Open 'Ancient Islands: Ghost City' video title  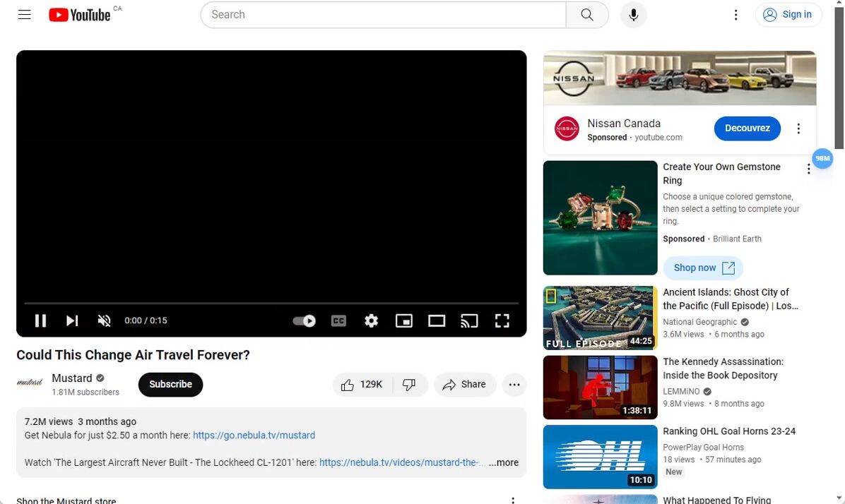pos(731,299)
